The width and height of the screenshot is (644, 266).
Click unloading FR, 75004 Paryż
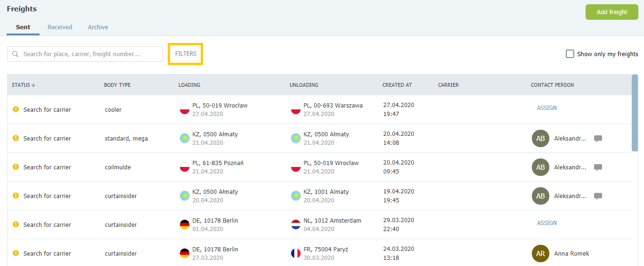326,249
